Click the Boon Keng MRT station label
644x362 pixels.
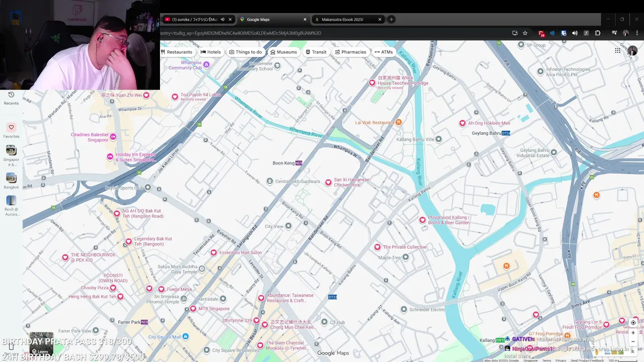287,163
